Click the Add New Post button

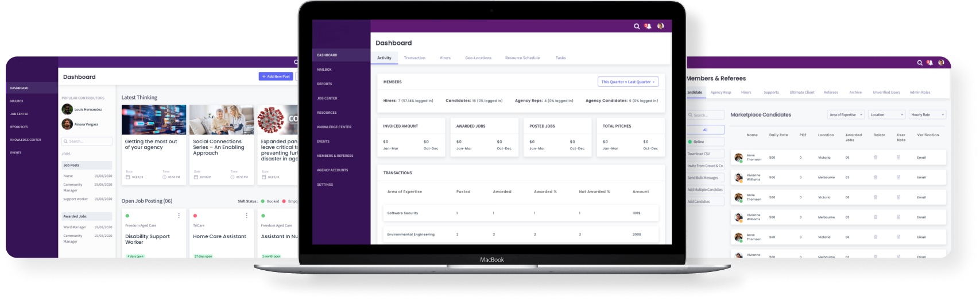pyautogui.click(x=276, y=76)
